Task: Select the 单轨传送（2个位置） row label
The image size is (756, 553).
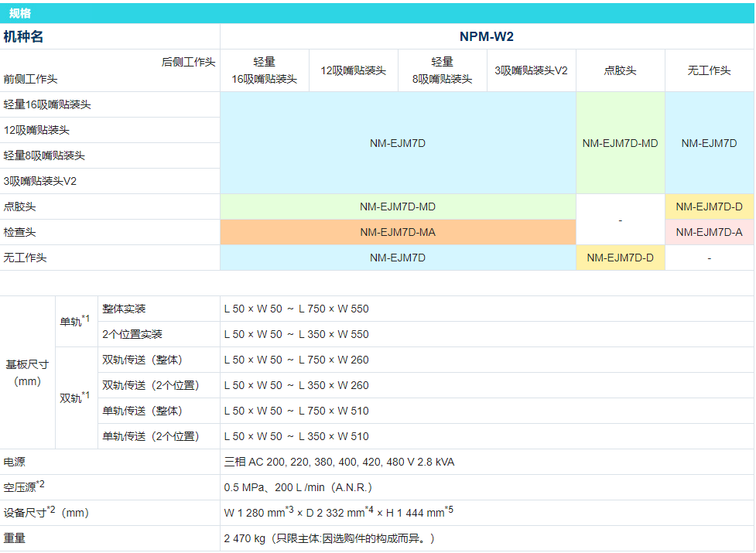Action: pos(150,436)
